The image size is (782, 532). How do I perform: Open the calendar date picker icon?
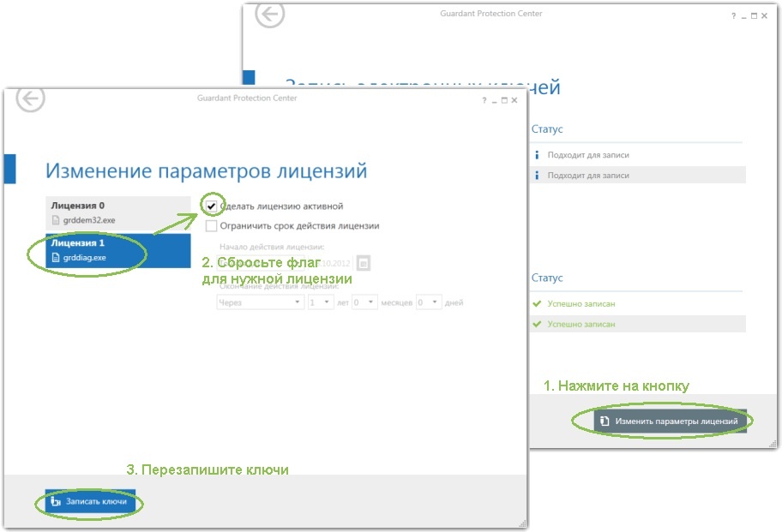363,263
